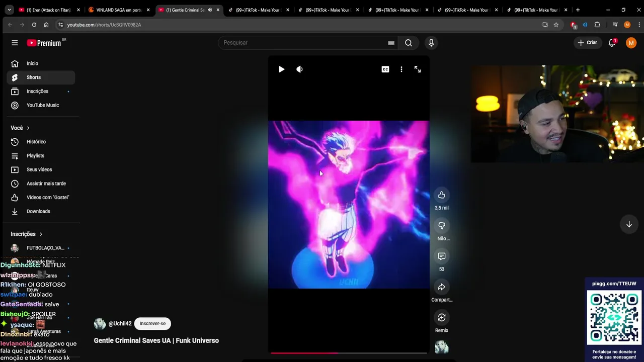This screenshot has width=644, height=362.
Task: Click the address bar URL
Action: (104, 25)
